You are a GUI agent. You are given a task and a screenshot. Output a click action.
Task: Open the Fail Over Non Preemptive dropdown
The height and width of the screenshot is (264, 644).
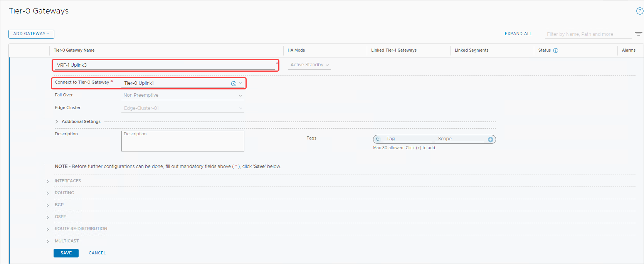[x=183, y=95]
